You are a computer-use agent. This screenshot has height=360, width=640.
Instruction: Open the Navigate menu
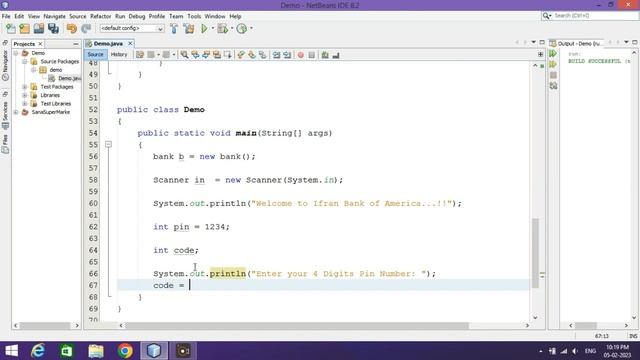click(54, 16)
